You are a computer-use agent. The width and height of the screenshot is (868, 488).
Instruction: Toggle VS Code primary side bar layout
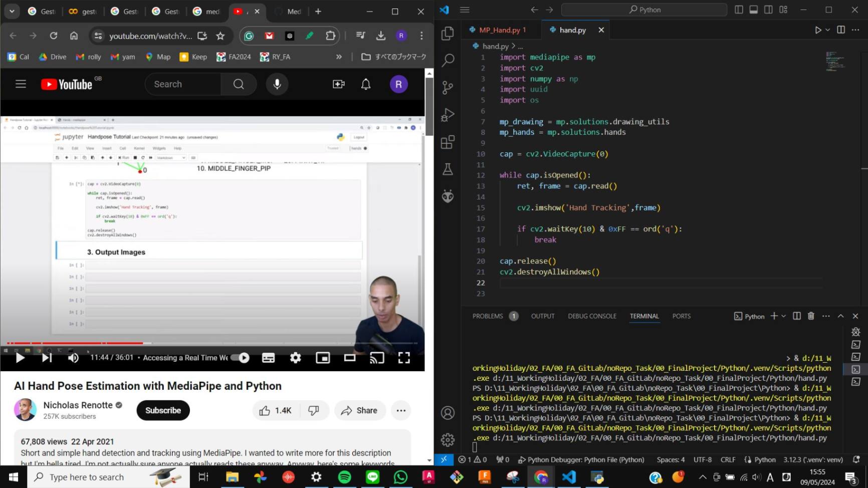click(739, 10)
